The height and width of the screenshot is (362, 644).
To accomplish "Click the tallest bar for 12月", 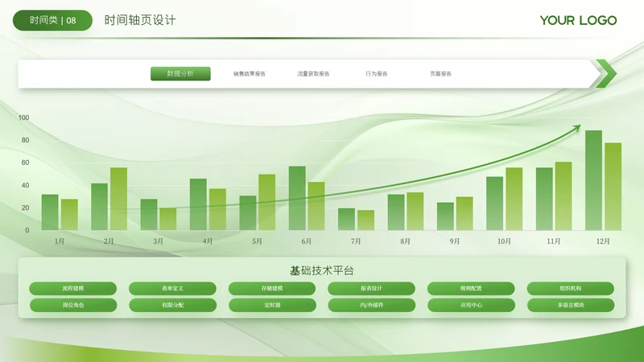I will (x=593, y=180).
